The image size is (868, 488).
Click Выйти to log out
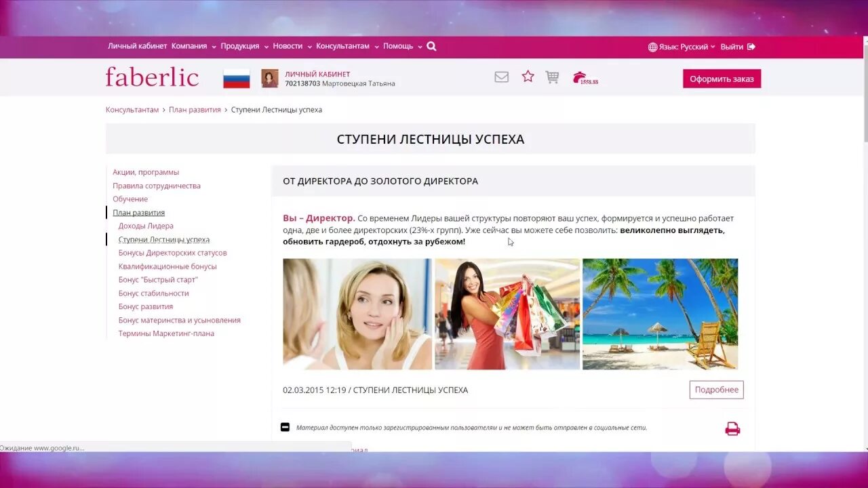(732, 47)
